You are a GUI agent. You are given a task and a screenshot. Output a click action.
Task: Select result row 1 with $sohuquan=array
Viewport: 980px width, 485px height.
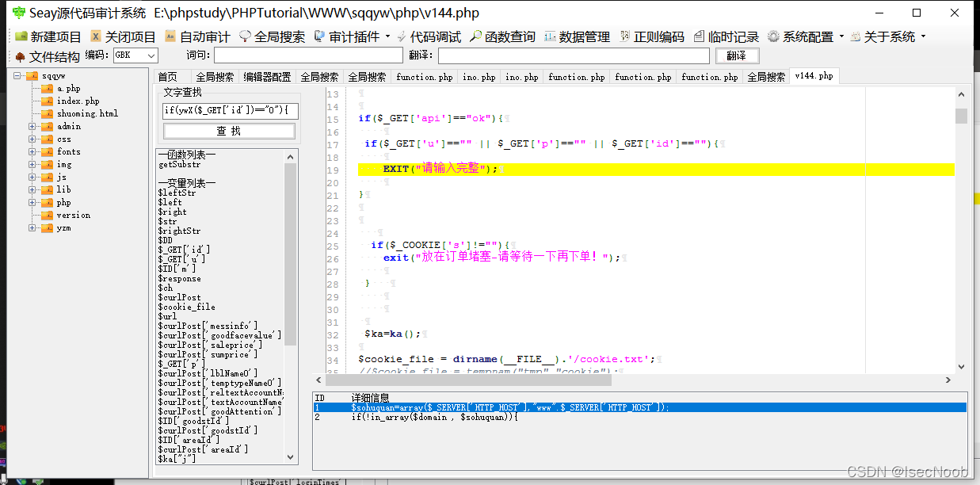[639, 407]
